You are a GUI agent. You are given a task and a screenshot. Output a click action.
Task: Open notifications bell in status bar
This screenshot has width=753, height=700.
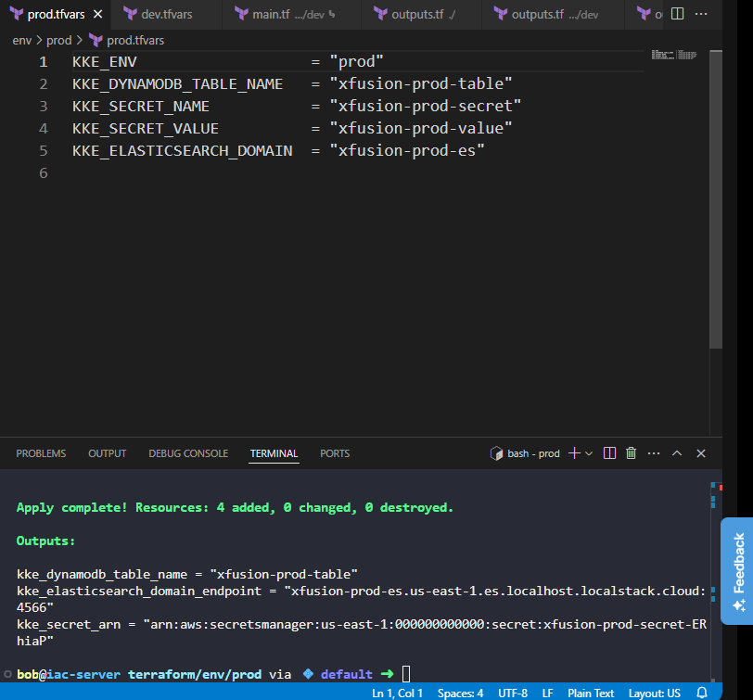pos(702,693)
